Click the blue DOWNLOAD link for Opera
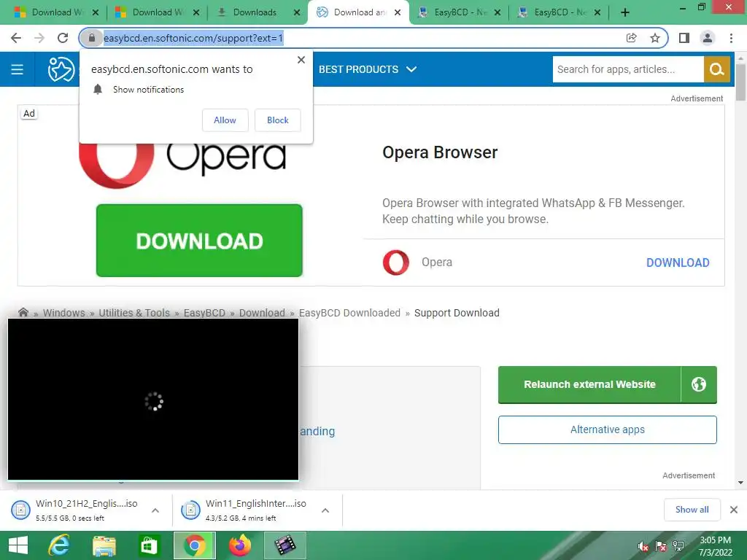Viewport: 747px width, 560px height. pyautogui.click(x=678, y=262)
